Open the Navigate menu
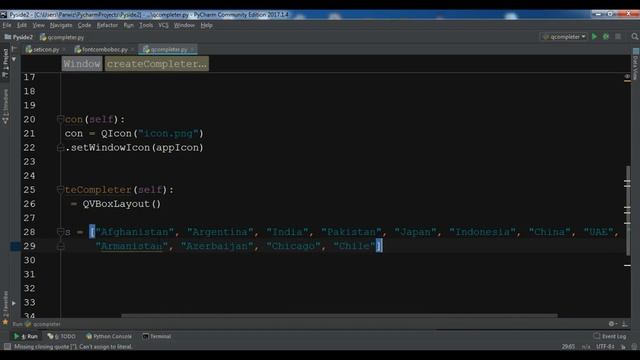This screenshot has height=360, width=640. (61, 25)
